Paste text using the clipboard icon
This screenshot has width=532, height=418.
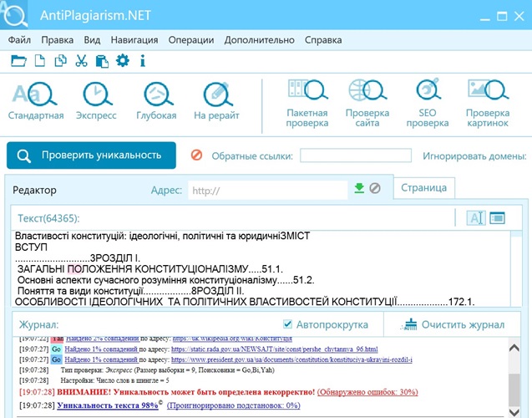point(102,61)
